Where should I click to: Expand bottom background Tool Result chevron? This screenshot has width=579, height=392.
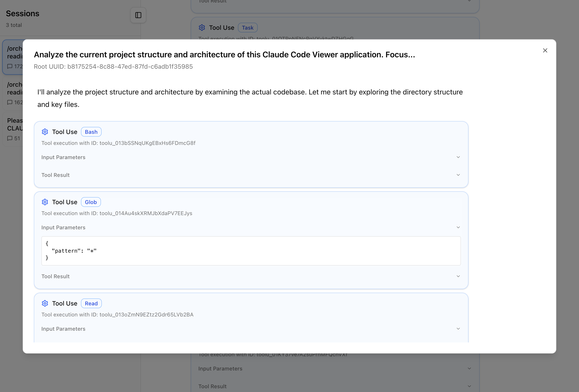coord(469,386)
